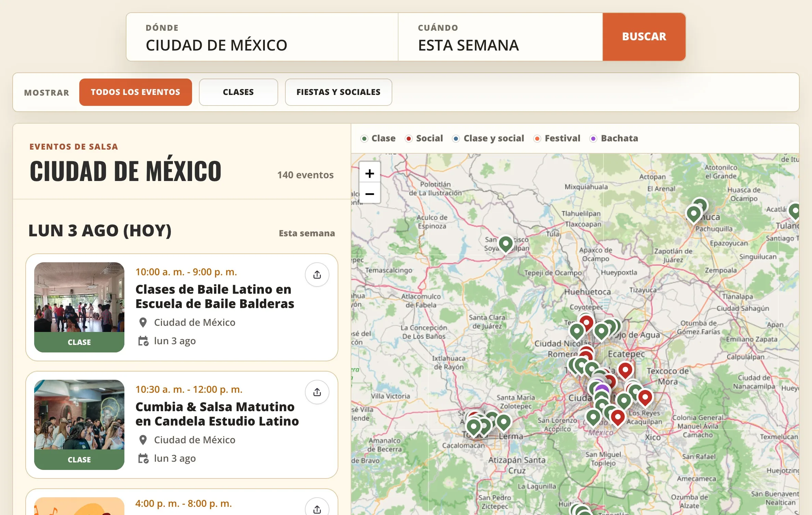
Task: Click the red pin northeast of Los Reyes
Action: coord(645,398)
